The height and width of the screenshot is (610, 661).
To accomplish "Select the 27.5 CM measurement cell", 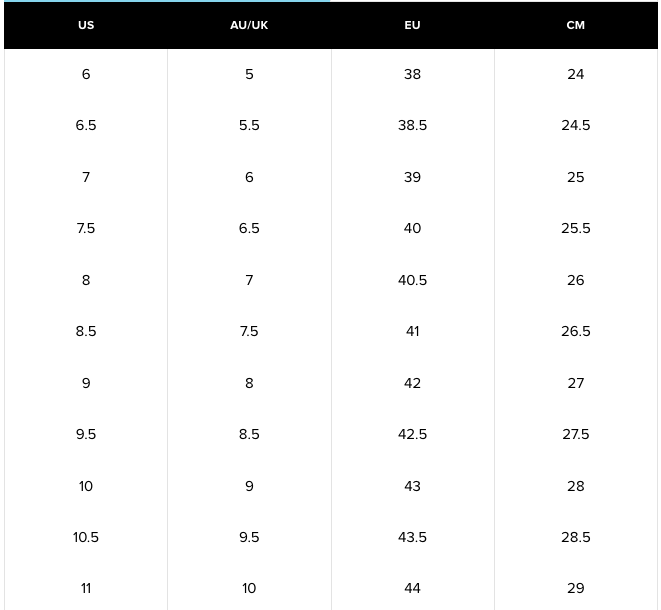I will pos(575,434).
